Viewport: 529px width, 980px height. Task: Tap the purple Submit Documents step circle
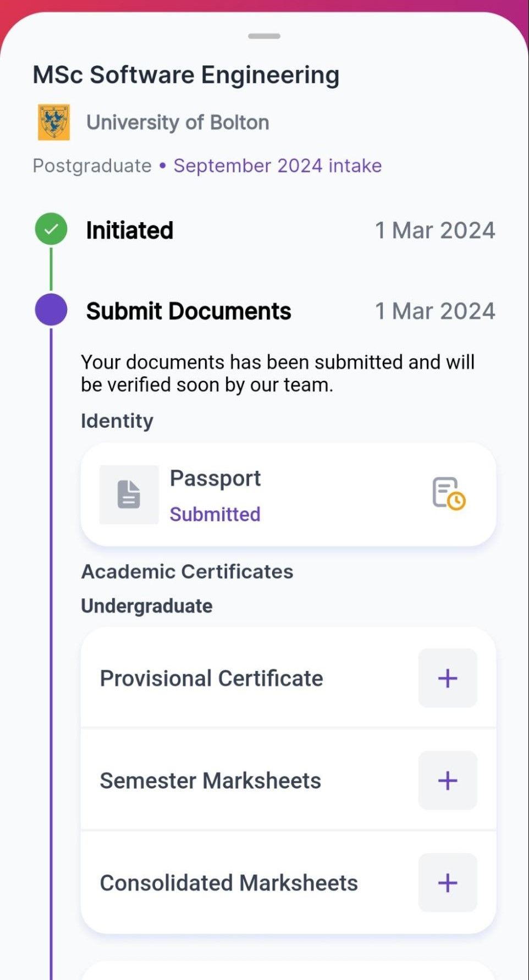tap(51, 310)
